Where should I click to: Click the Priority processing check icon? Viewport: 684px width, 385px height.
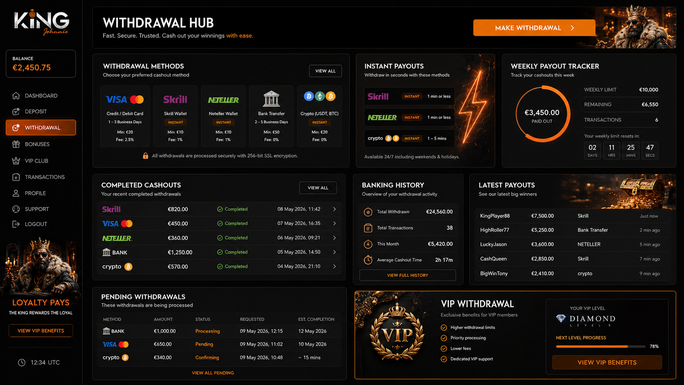click(x=444, y=338)
